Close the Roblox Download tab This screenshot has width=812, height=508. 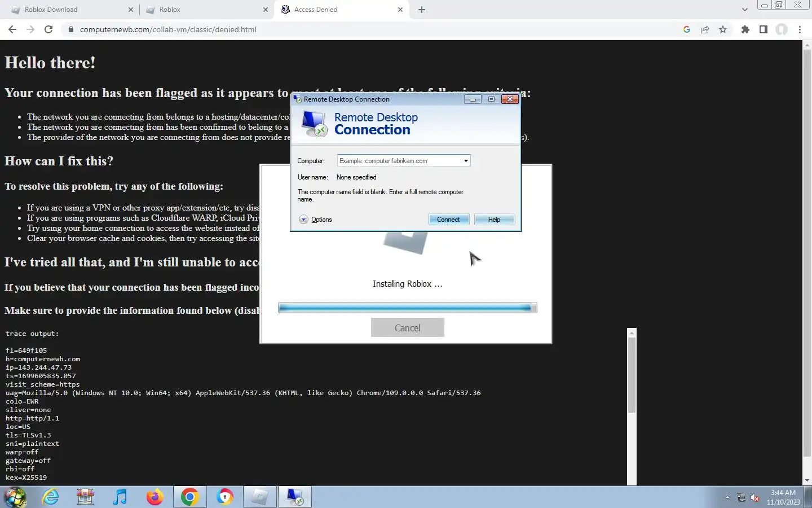130,10
